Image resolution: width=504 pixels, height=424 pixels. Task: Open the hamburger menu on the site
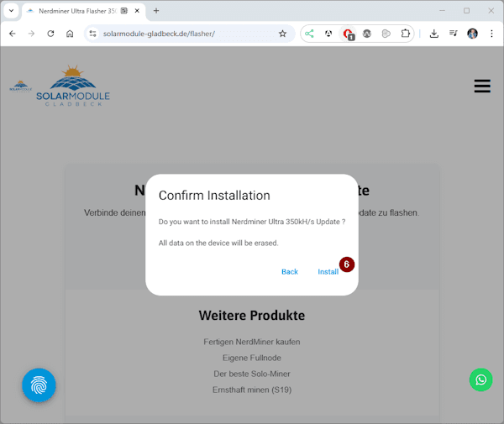tap(482, 86)
